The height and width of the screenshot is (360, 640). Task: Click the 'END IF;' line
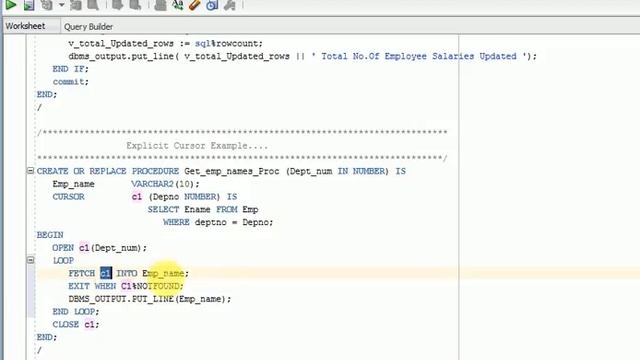[x=70, y=69]
